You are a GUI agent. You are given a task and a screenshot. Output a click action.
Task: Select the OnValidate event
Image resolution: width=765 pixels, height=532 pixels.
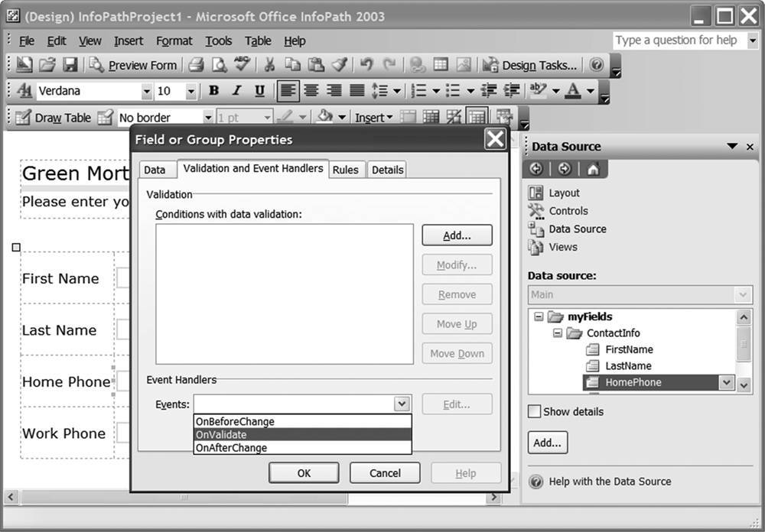[302, 434]
